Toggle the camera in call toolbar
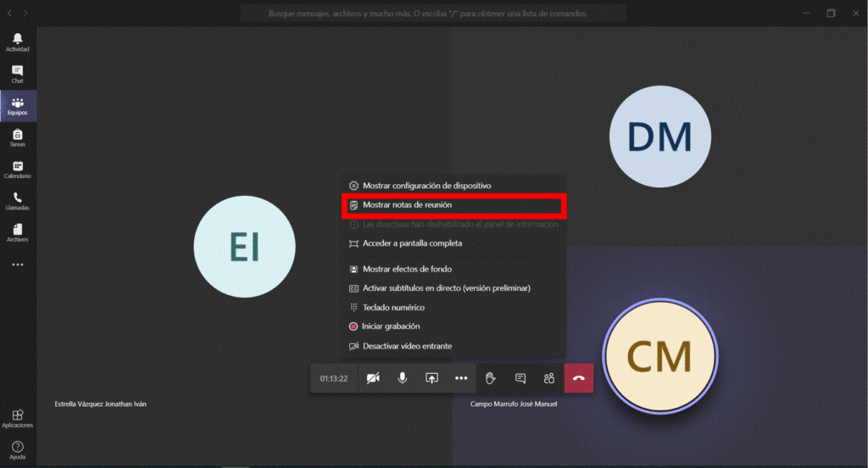 [373, 378]
